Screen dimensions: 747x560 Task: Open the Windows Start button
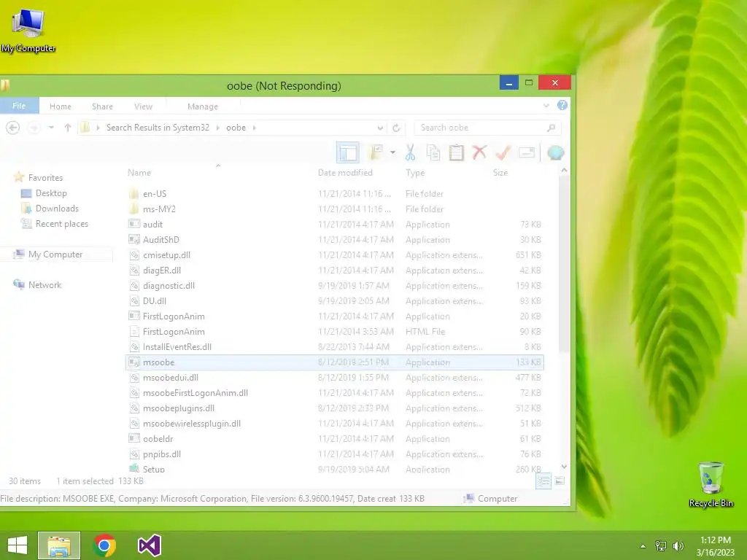pyautogui.click(x=18, y=545)
